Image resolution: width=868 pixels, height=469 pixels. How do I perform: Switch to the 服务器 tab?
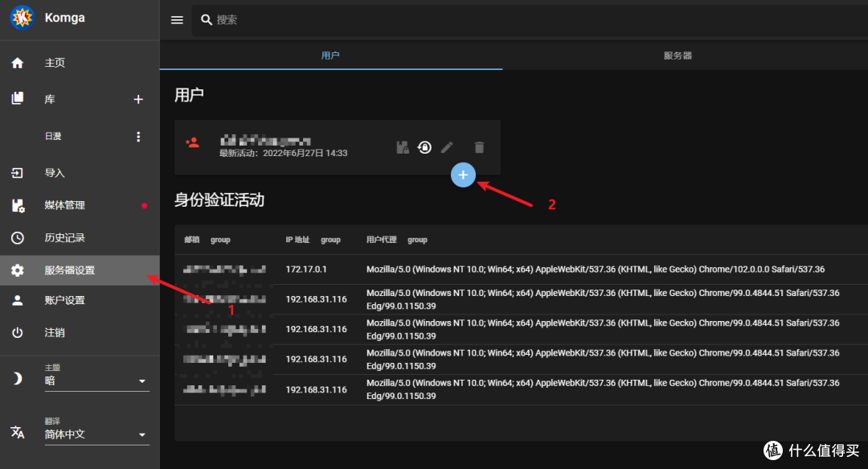(x=678, y=56)
